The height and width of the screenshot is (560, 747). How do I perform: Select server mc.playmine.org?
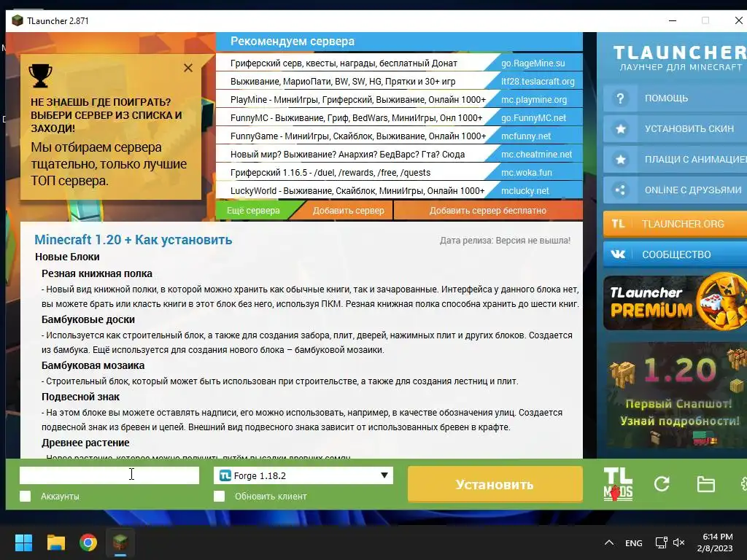(x=534, y=100)
